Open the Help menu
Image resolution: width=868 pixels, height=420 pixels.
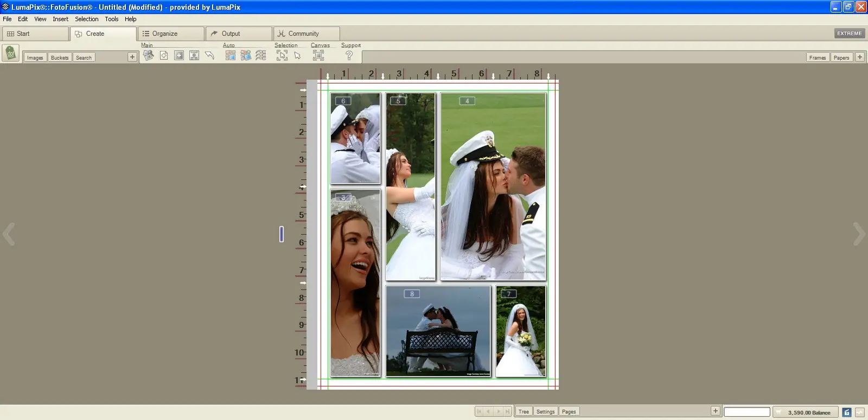pos(131,19)
